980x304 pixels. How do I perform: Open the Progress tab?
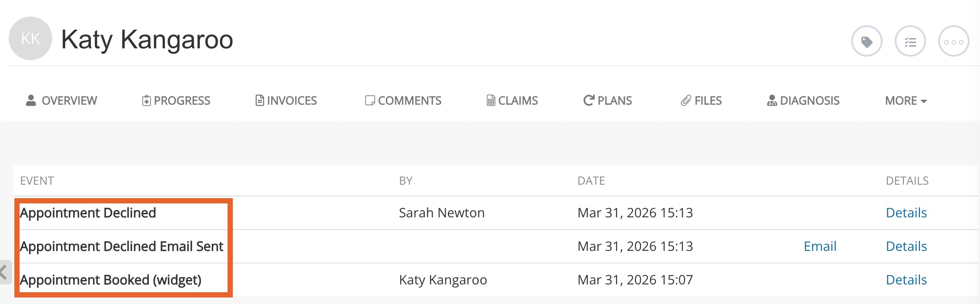176,101
